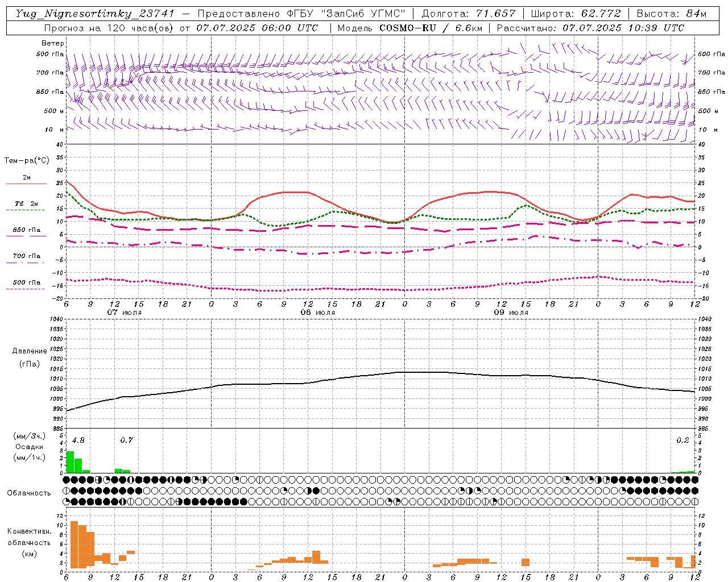Click the 08 июля date label
728x582 pixels.
click(318, 313)
